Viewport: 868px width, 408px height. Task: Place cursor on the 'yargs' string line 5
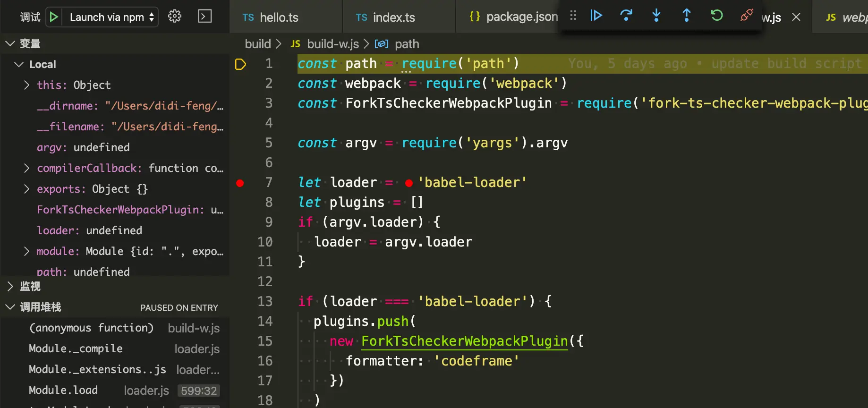(493, 143)
